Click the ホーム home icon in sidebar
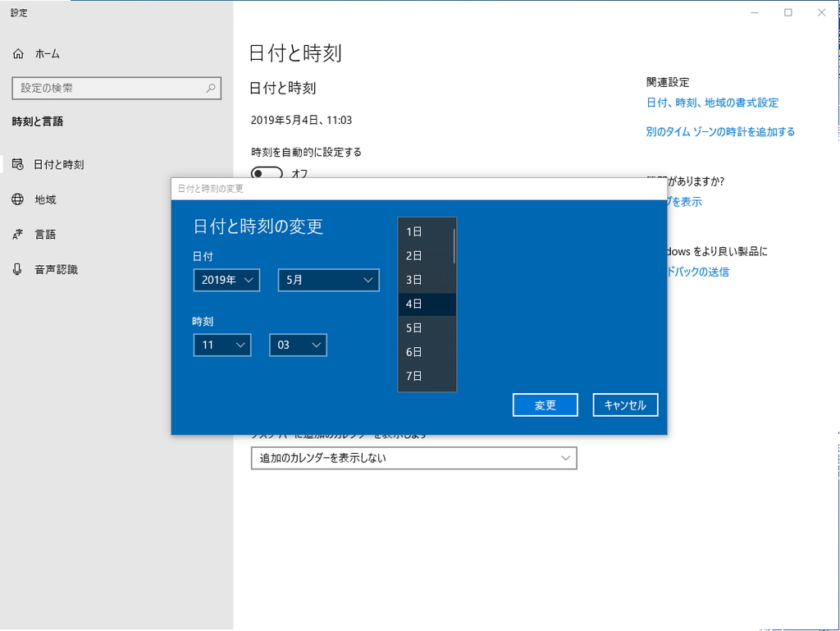 click(19, 53)
